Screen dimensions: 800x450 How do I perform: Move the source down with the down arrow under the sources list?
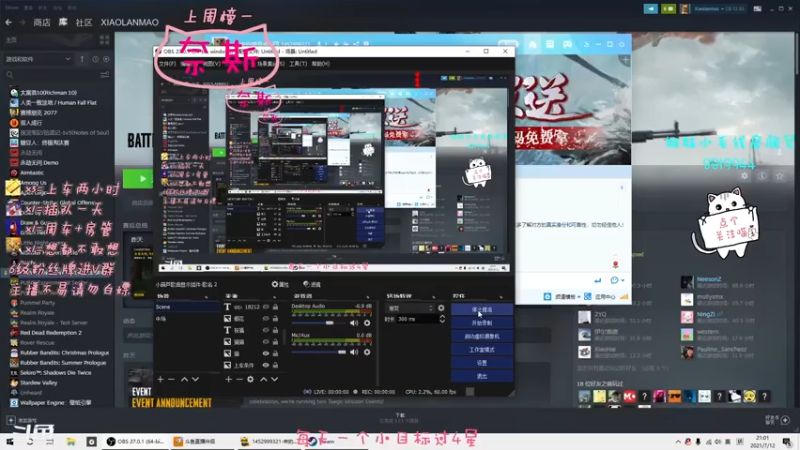pos(274,379)
